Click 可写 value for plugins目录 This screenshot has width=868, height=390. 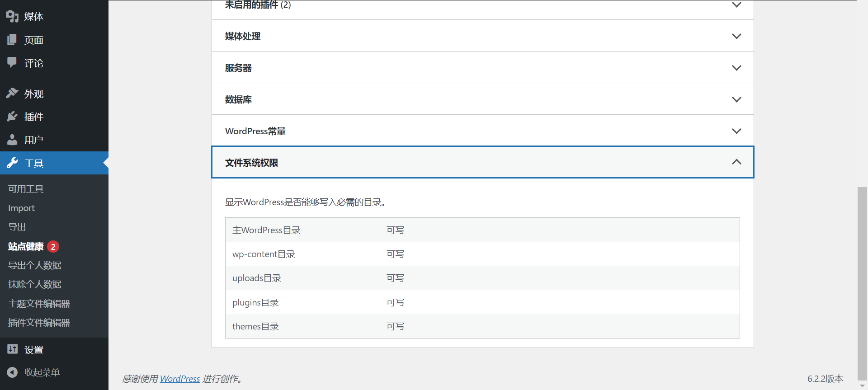pos(395,302)
